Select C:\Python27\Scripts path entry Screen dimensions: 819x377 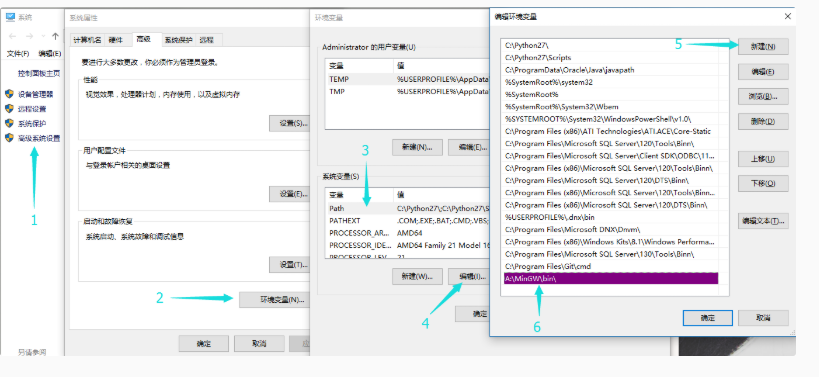click(611, 57)
